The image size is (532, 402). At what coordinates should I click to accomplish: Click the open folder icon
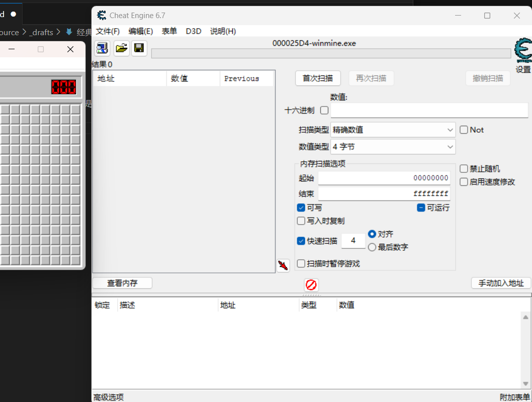point(121,48)
